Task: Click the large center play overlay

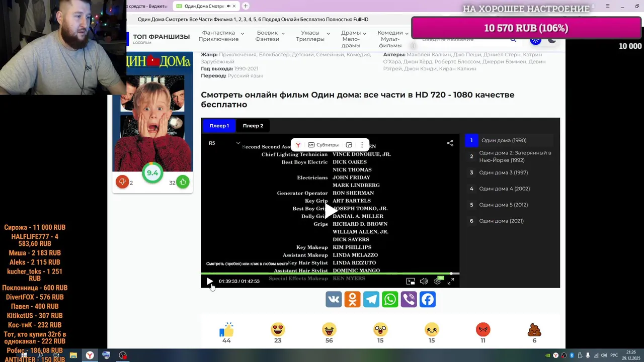Action: click(330, 211)
